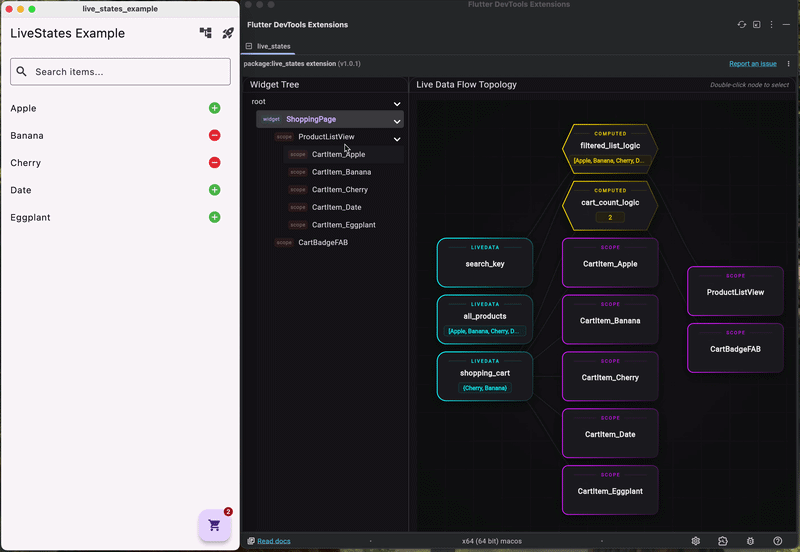
Task: Select CartItem_Date in the widget tree
Action: (x=337, y=207)
